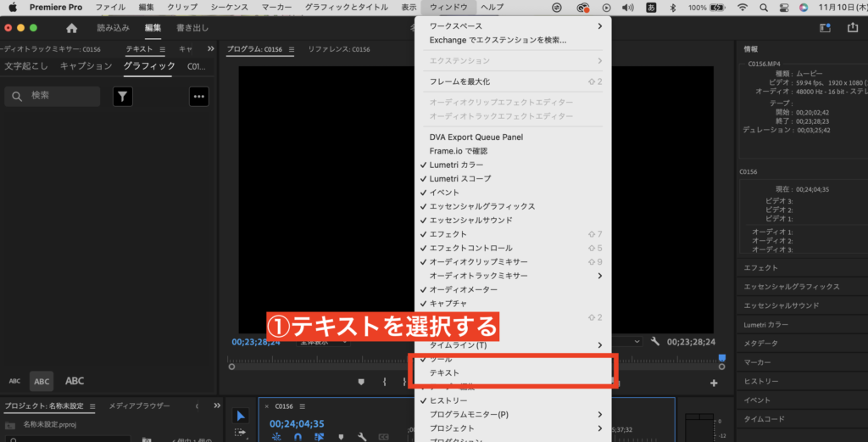Select the medium ABC text size button
Viewport: 868px width, 442px height.
pos(41,381)
